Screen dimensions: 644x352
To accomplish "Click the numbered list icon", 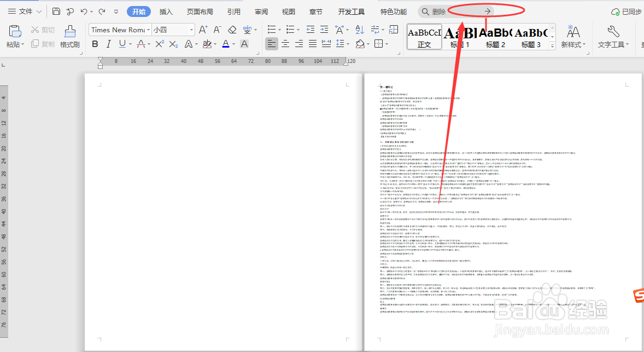I will tap(290, 29).
